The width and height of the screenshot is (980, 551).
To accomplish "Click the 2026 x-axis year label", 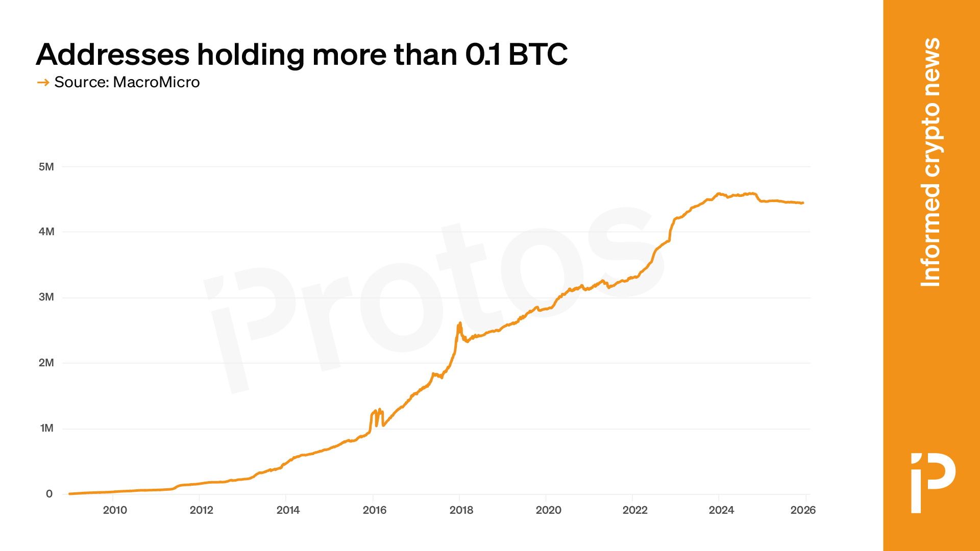I will (x=803, y=510).
